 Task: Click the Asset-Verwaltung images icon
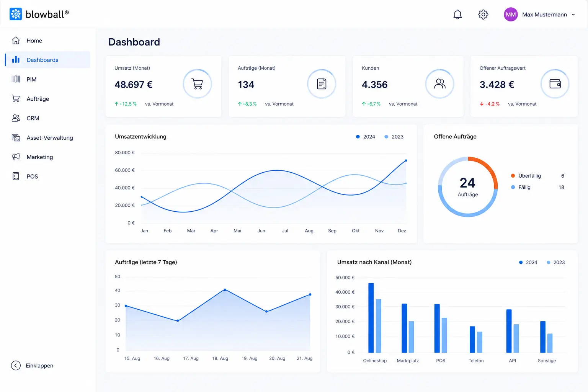tap(16, 137)
